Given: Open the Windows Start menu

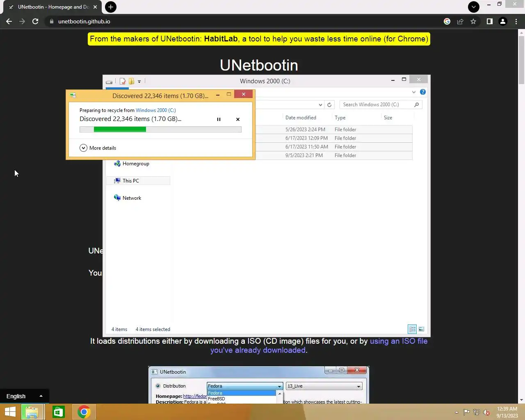Looking at the screenshot, I should [10, 412].
